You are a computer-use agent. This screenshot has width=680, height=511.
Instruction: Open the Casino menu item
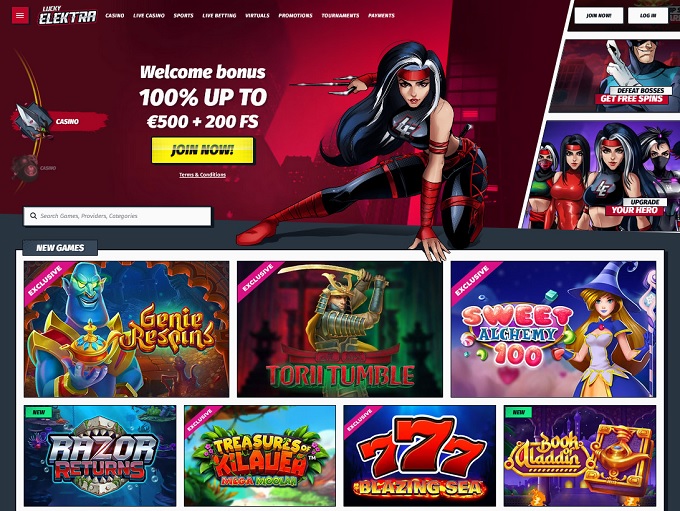[x=115, y=16]
